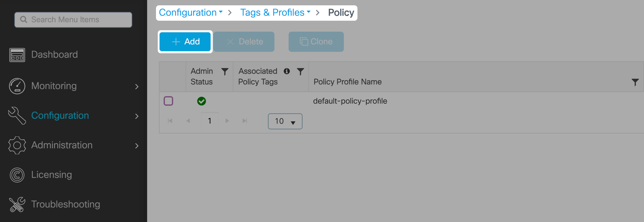The width and height of the screenshot is (644, 222).
Task: Click the Add button
Action: [x=185, y=42]
